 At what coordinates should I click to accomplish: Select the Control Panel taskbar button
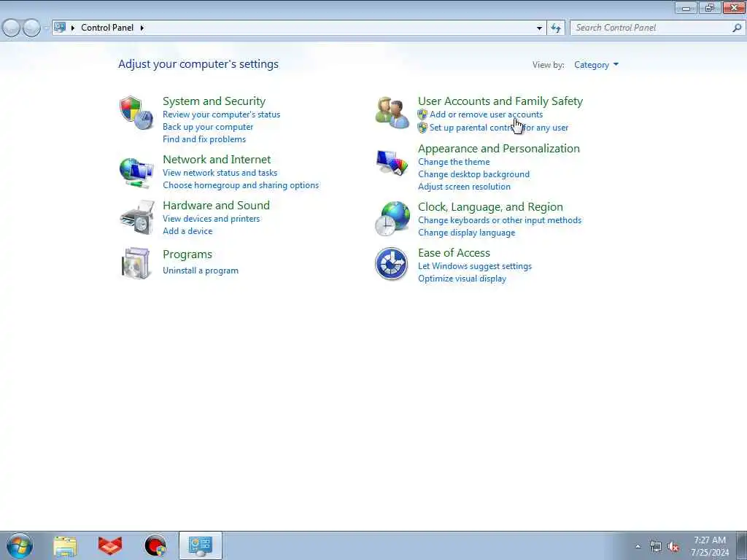[201, 545]
